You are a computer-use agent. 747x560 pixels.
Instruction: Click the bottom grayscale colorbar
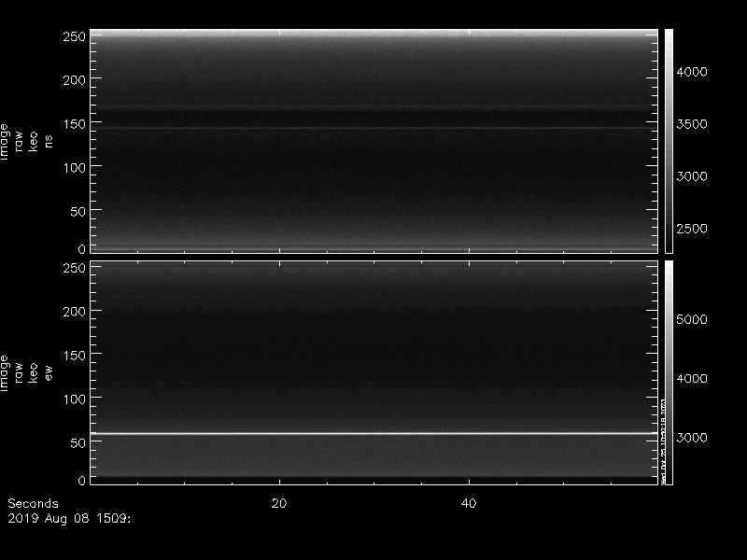[667, 371]
